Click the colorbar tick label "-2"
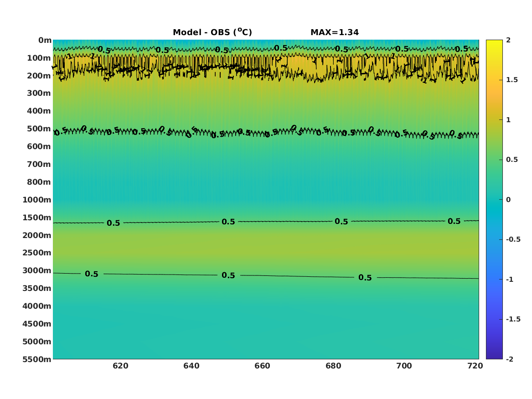This screenshot has width=532, height=399. 510,359
